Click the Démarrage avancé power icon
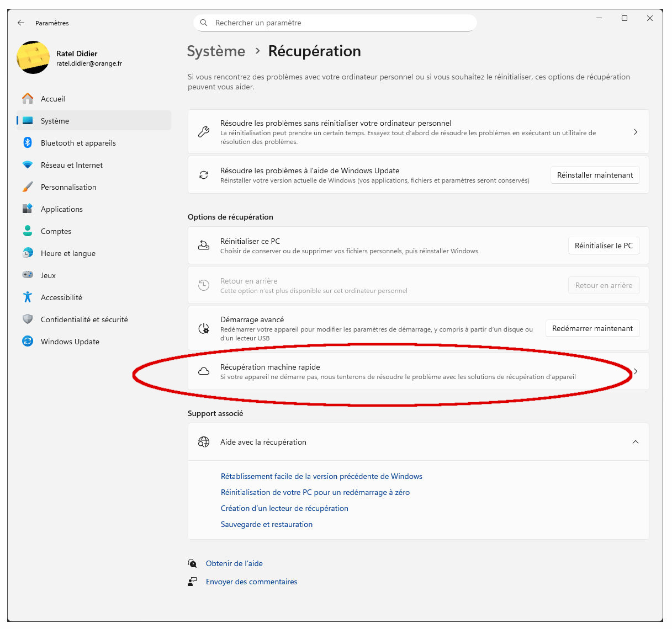The image size is (672, 629). click(x=204, y=328)
